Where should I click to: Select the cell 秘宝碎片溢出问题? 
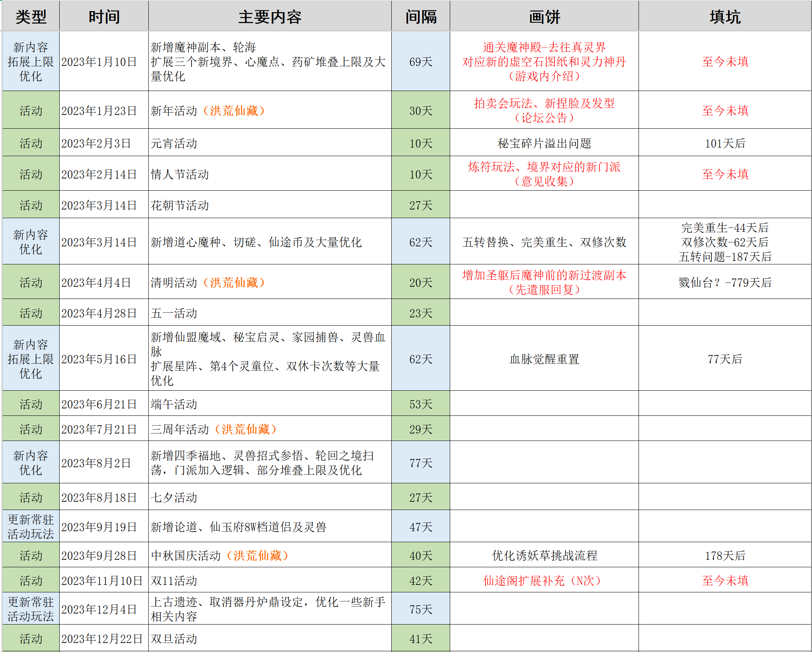pos(544,143)
